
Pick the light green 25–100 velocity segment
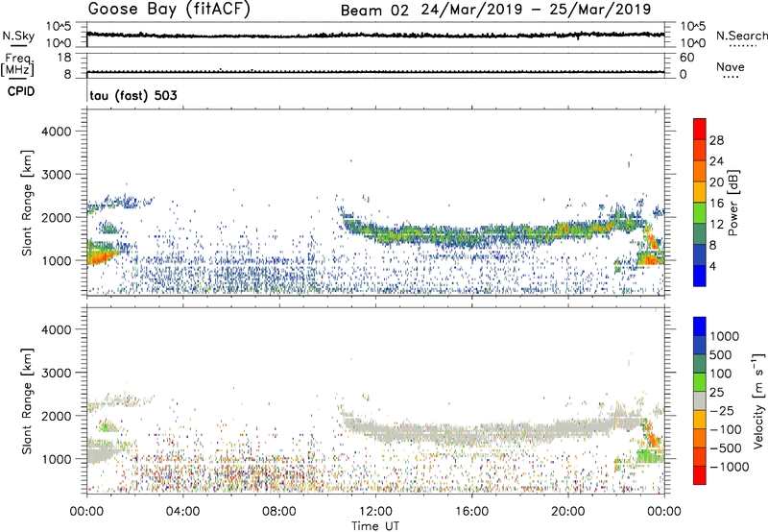700,382
